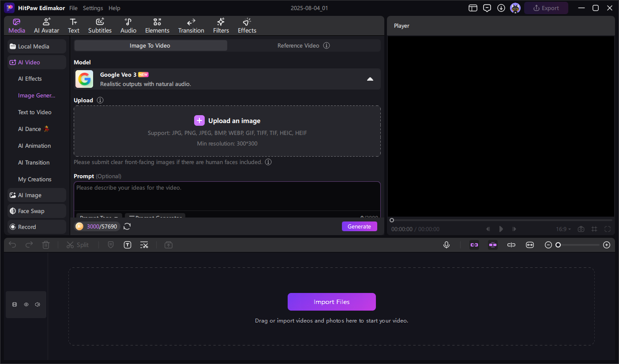
Task: Toggle the purple magnetic snap icon in the timeline toolbar
Action: point(493,245)
